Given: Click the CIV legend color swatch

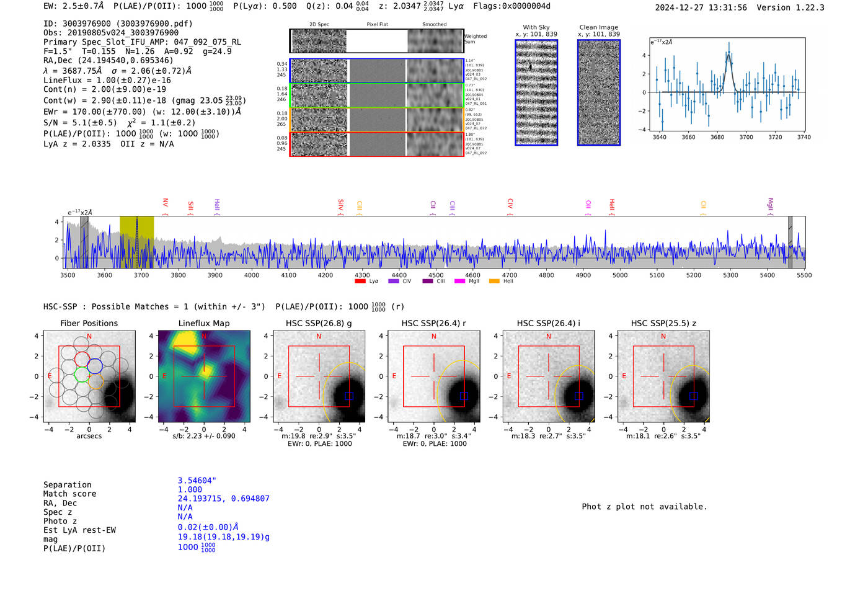Looking at the screenshot, I should click(393, 281).
